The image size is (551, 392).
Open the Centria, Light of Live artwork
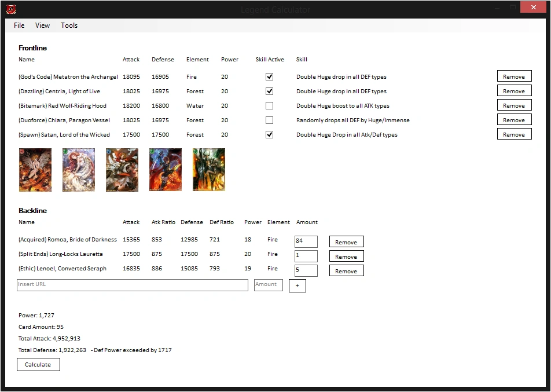78,169
